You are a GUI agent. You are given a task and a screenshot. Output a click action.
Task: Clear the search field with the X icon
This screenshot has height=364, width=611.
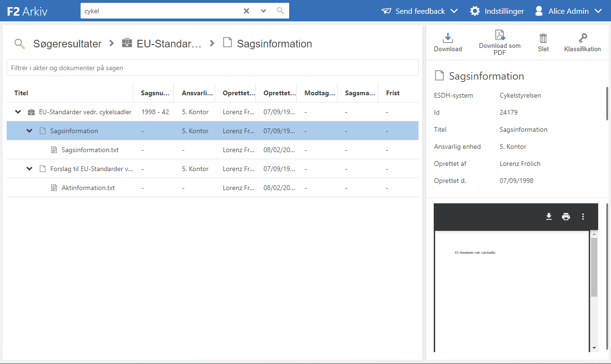tap(246, 11)
